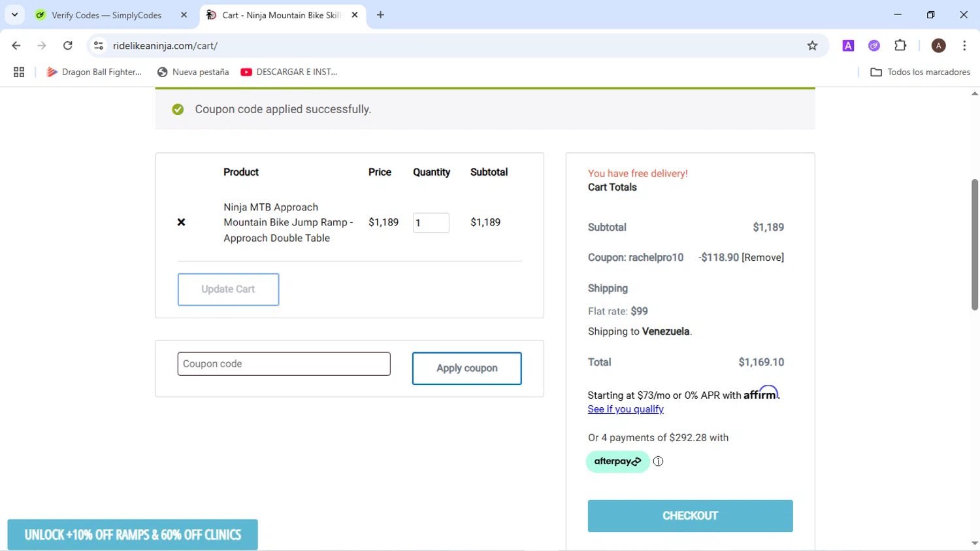The image size is (980, 551).
Task: Open Dragon Ball Fighter bookmark
Action: (x=94, y=72)
